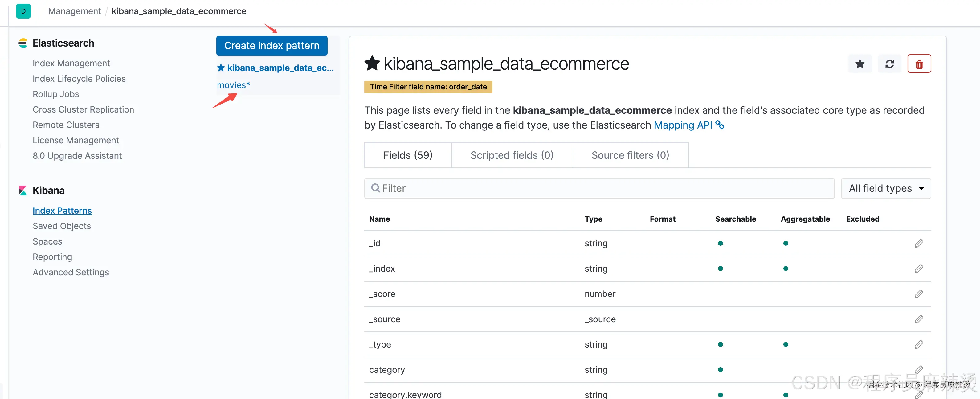This screenshot has width=980, height=399.
Task: Go to Management breadcrumb
Action: [x=74, y=11]
